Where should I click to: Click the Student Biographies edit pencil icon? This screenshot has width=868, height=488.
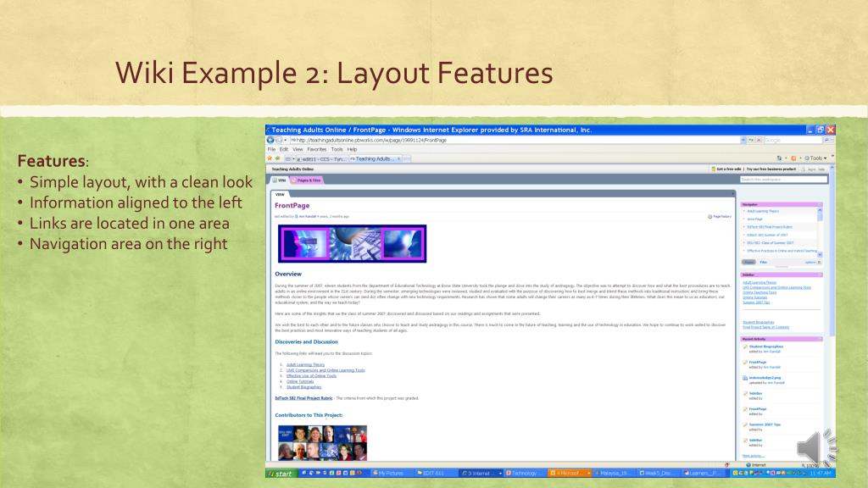pyautogui.click(x=745, y=347)
